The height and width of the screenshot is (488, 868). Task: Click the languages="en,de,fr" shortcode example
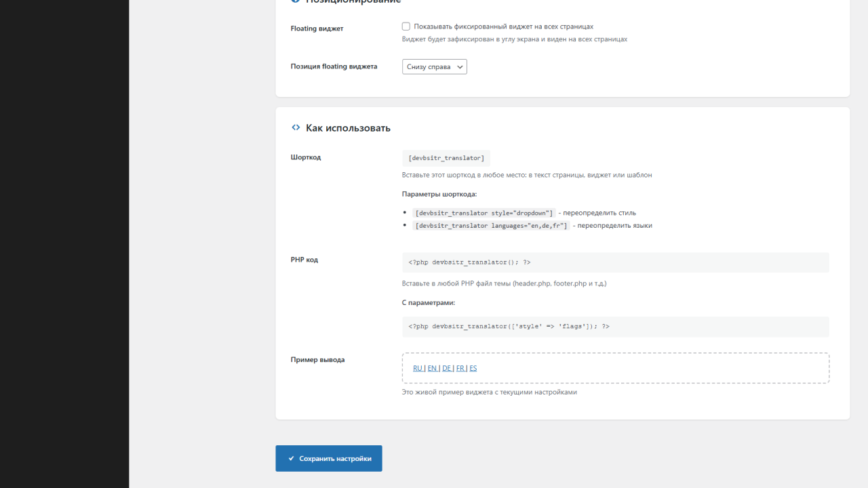tap(491, 226)
